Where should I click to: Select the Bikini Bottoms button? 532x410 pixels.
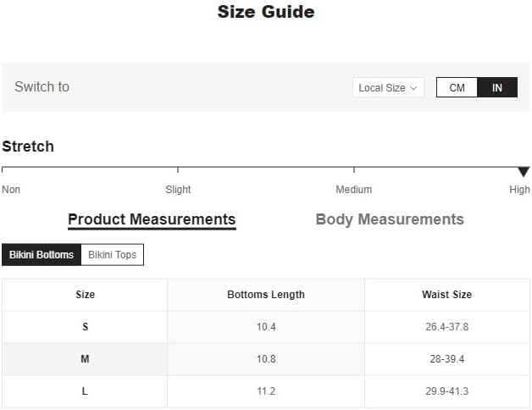pos(42,254)
